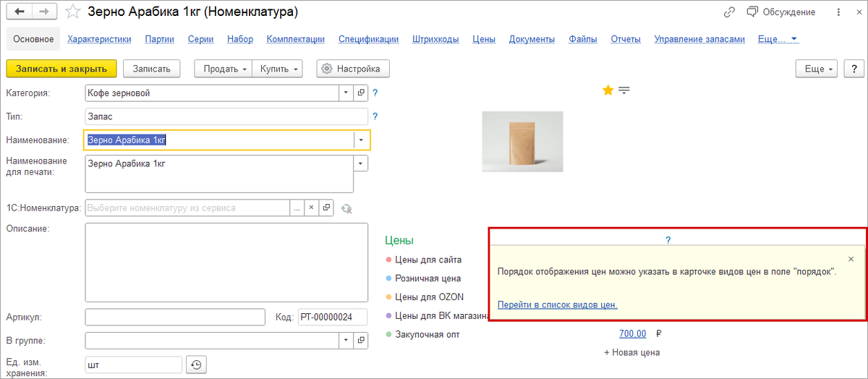Open the Купить dropdown menu
Viewport: 868px width, 379px height.
[277, 69]
